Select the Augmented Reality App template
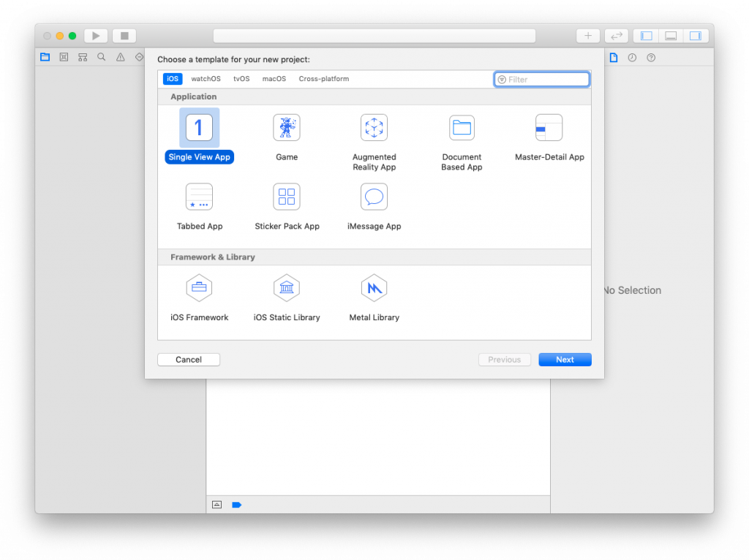The image size is (749, 560). 374,142
